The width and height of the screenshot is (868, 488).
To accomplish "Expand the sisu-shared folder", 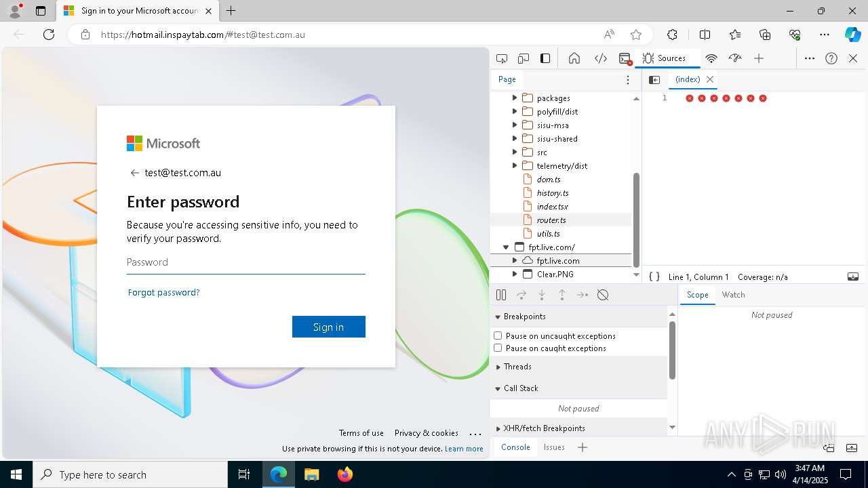I will (x=515, y=139).
